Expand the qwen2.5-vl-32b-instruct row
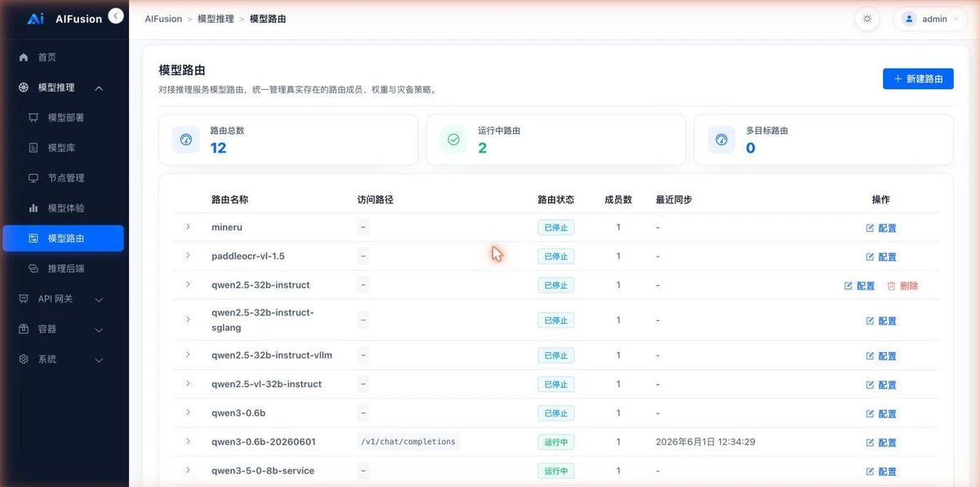Viewport: 980px width, 487px height. tap(188, 383)
